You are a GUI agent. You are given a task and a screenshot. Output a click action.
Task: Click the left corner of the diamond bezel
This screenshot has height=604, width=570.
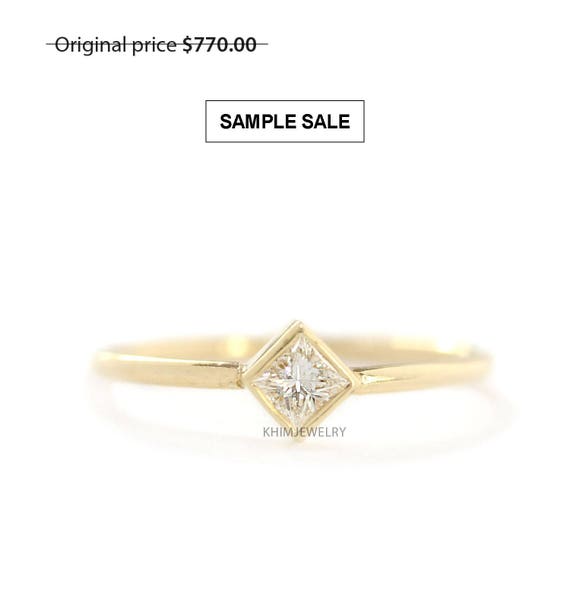pos(246,378)
